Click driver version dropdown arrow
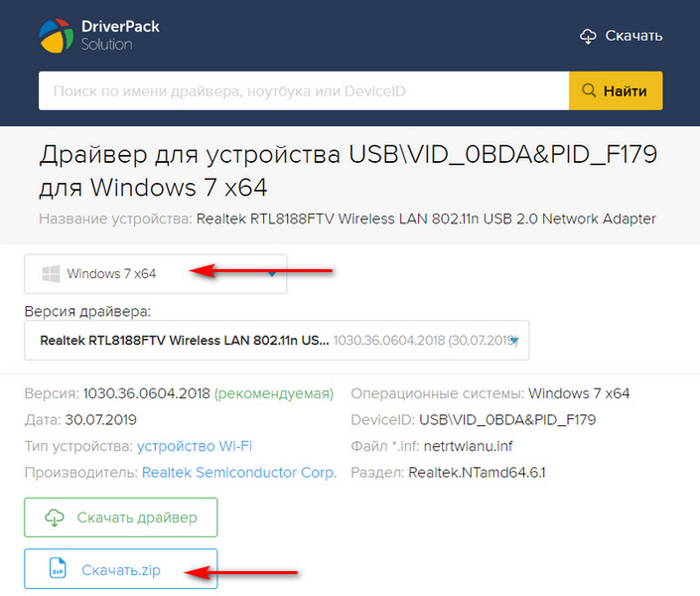700x596 pixels. coord(514,341)
